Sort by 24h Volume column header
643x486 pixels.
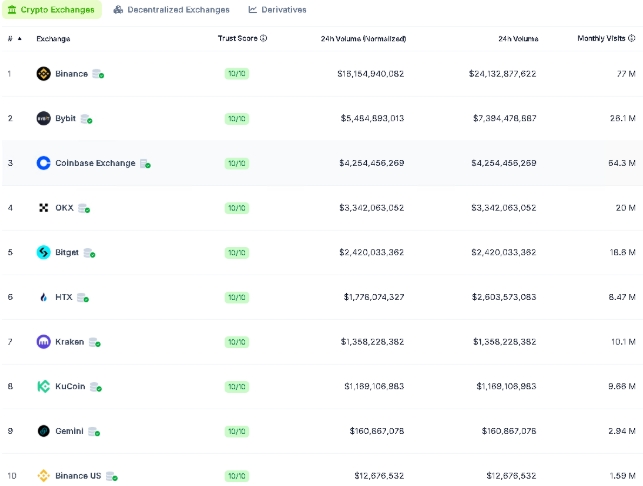pos(518,39)
